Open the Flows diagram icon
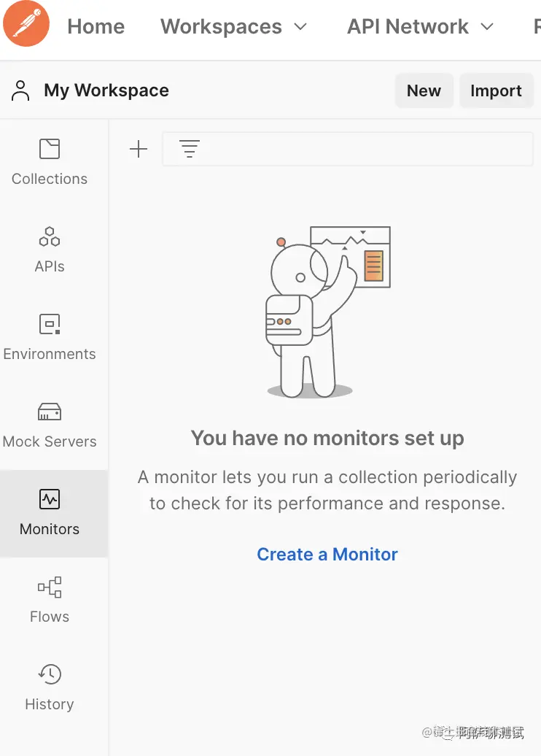The width and height of the screenshot is (541, 756). (50, 587)
